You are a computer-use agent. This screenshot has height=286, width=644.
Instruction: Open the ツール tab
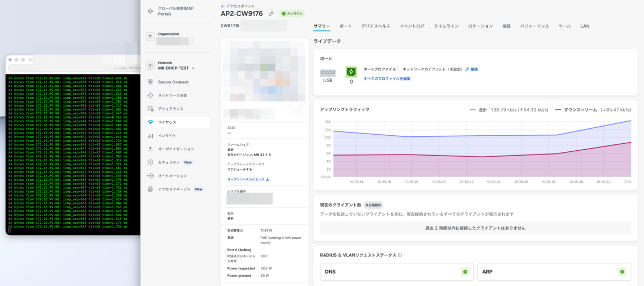coord(565,26)
